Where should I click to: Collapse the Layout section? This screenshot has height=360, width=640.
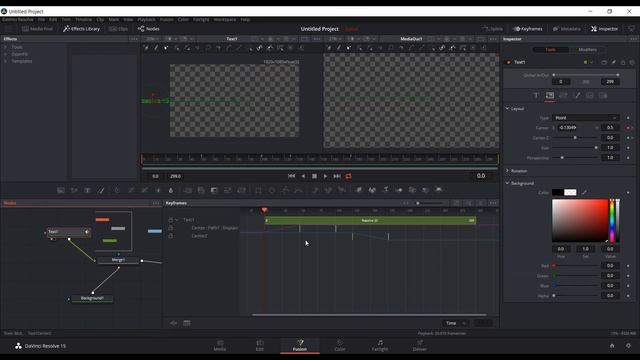click(507, 109)
